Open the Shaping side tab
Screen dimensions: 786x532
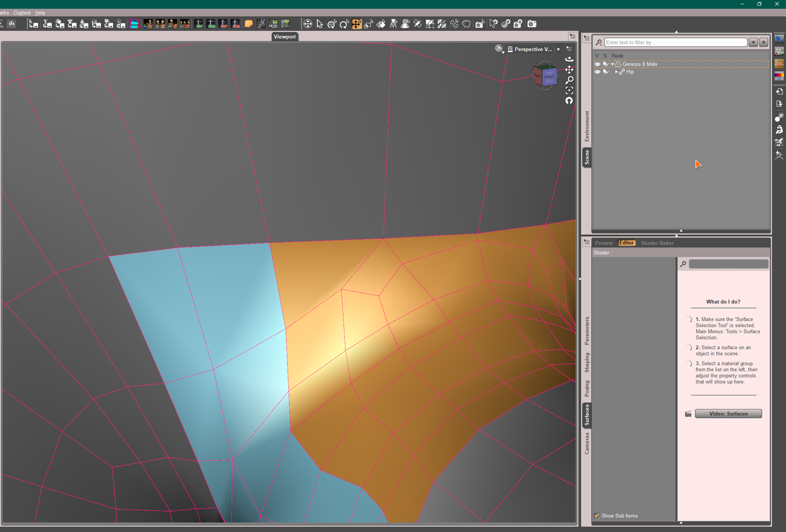[x=586, y=362]
